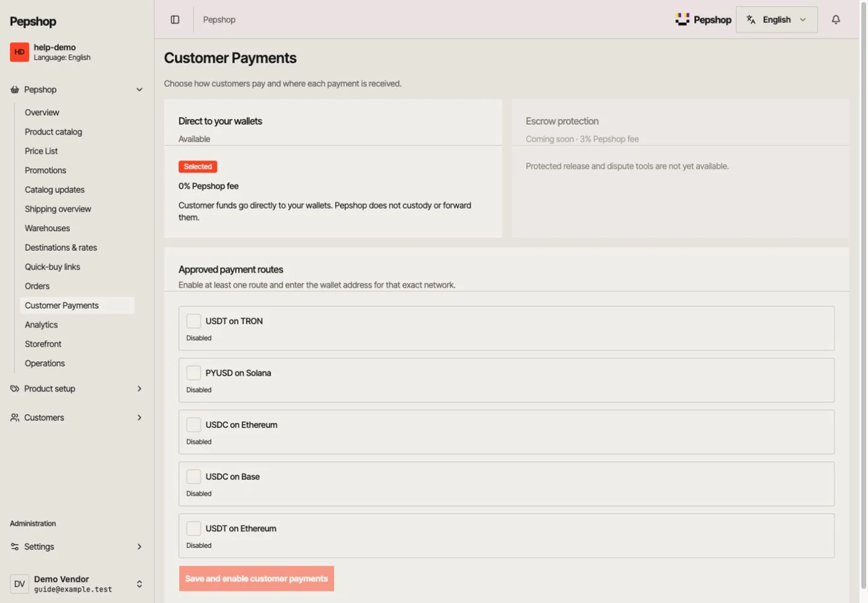The width and height of the screenshot is (868, 603).
Task: Click the Customers people icon
Action: (14, 418)
